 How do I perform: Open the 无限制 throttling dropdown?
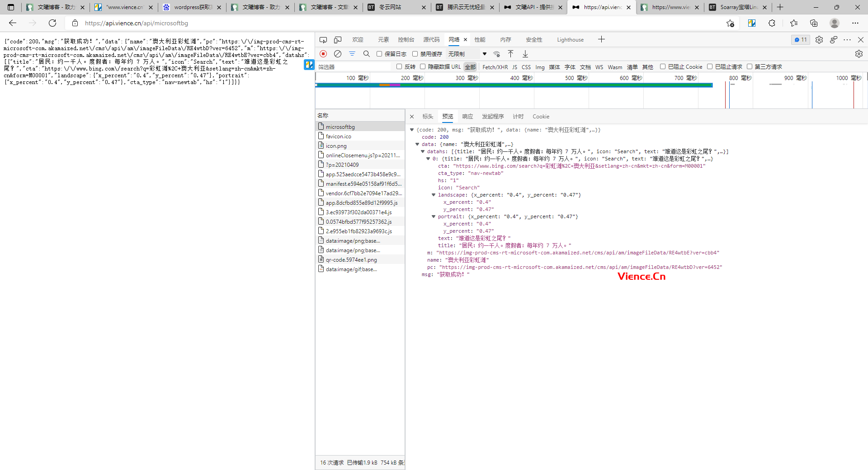click(467, 54)
